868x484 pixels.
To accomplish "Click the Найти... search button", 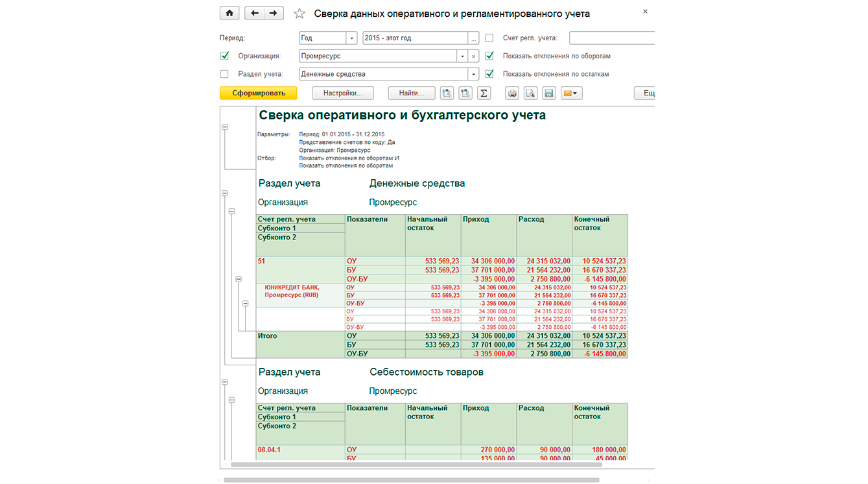I will point(412,93).
